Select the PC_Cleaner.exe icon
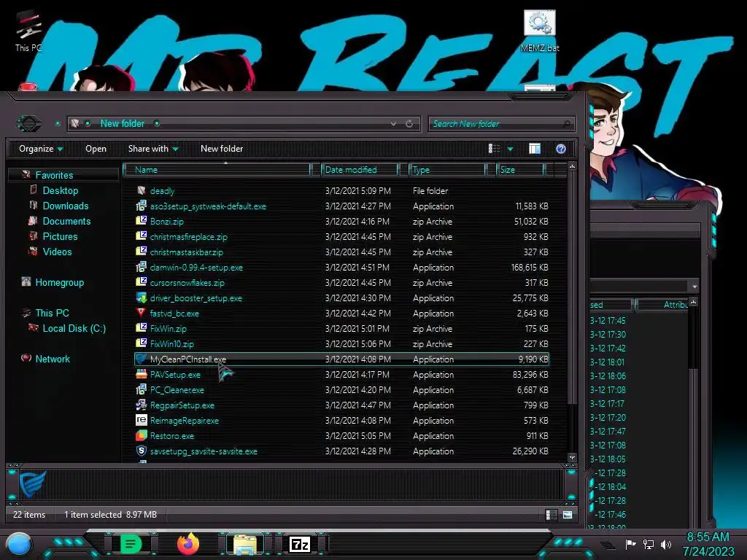Image resolution: width=747 pixels, height=560 pixels. coord(141,389)
